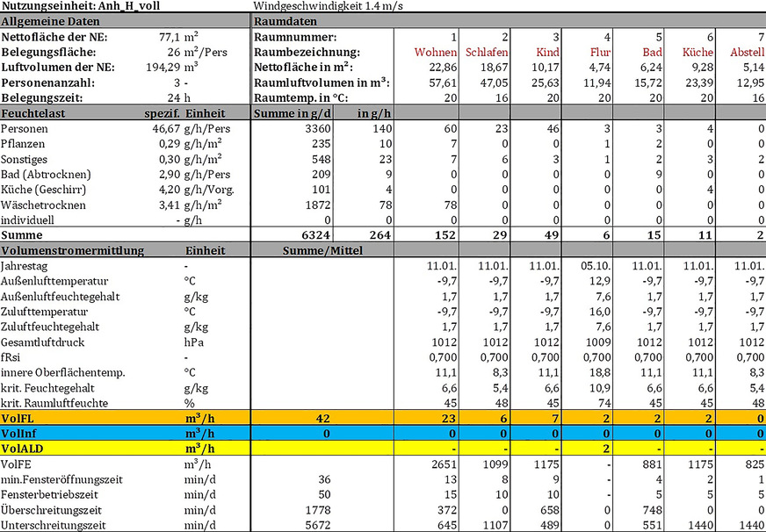Click the orange VolFL row label
766x532 pixels.
tap(19, 417)
